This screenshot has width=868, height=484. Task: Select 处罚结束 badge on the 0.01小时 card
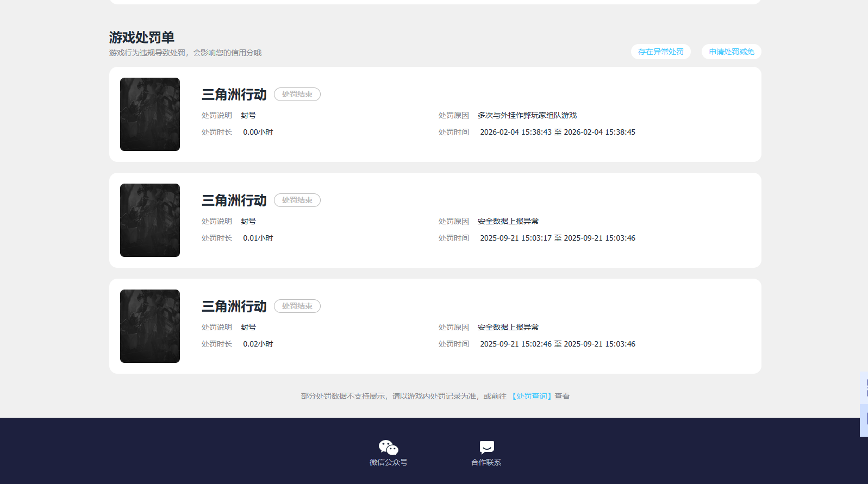(x=297, y=200)
